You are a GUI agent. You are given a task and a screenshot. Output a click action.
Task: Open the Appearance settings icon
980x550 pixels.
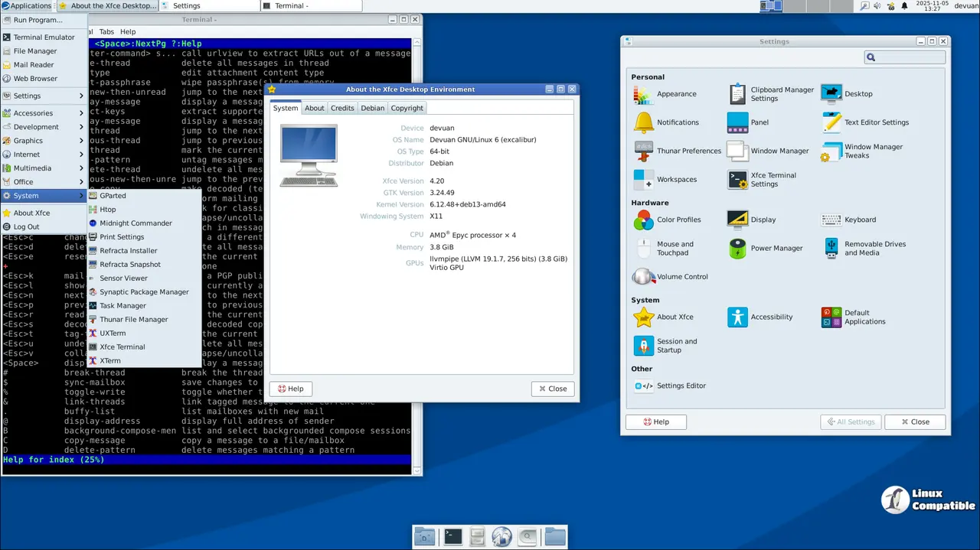click(644, 94)
